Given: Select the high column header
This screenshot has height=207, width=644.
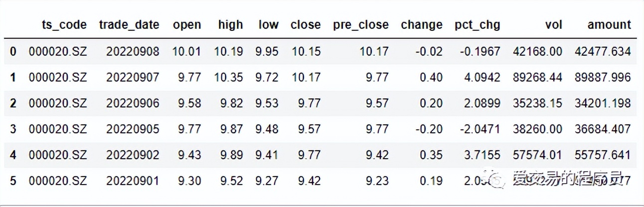Looking at the screenshot, I should 230,25.
